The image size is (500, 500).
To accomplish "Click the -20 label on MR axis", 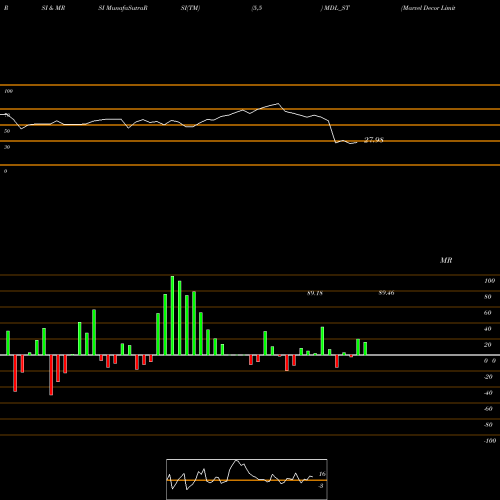I will click(488, 377).
